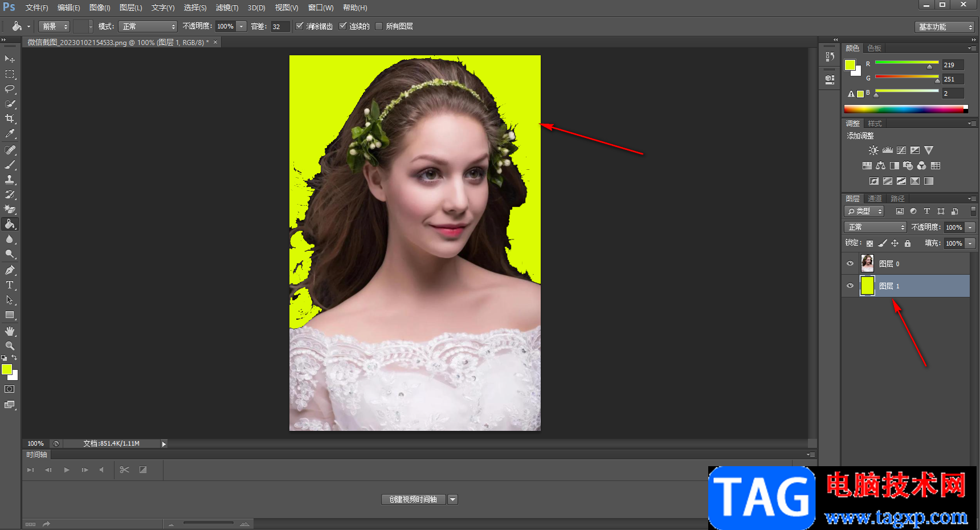
Task: Open the blend mode dropdown in options bar
Action: pyautogui.click(x=148, y=26)
